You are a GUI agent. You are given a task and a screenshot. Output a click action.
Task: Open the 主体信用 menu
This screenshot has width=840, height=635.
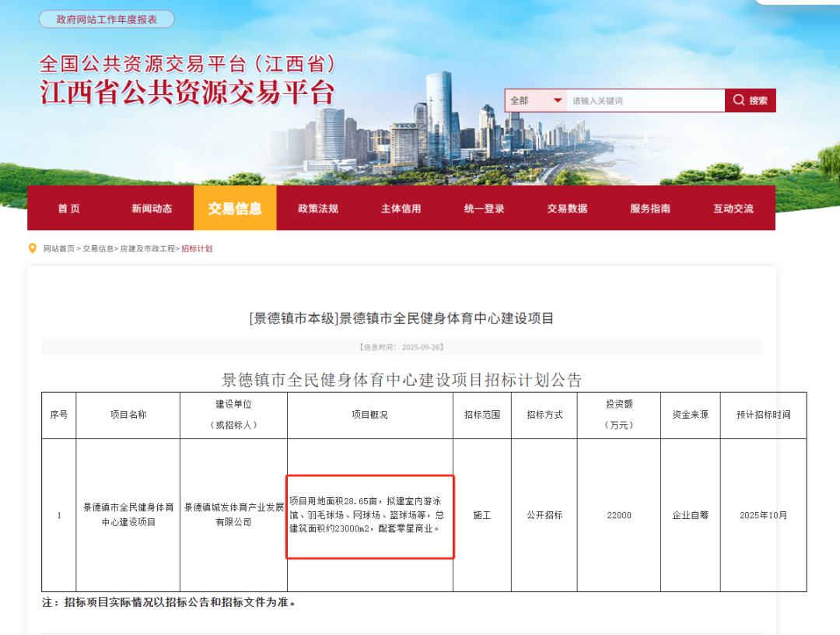[x=401, y=208]
